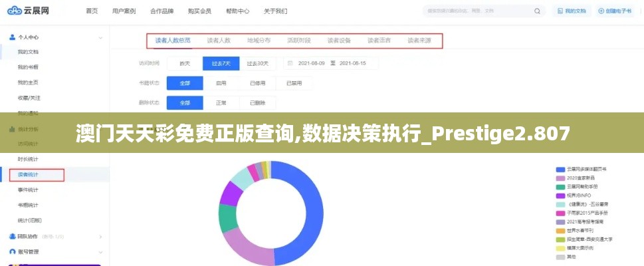
Task: Open 帮助中心 in top navigation
Action: point(237,11)
